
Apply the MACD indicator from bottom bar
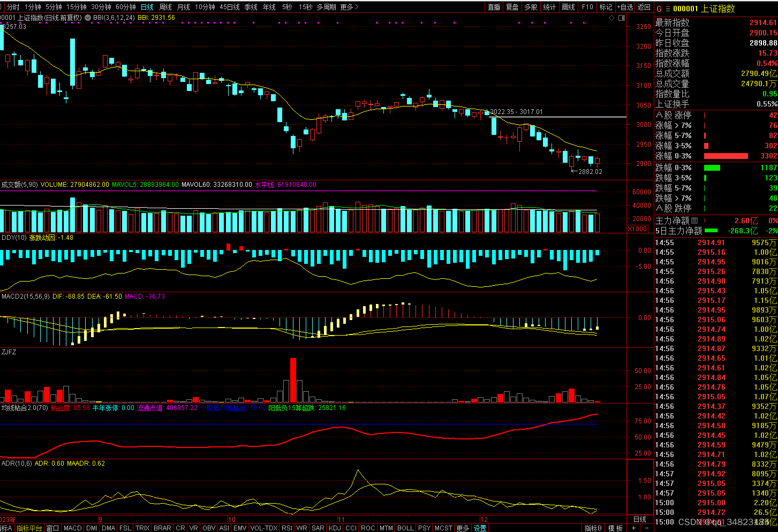[x=72, y=528]
